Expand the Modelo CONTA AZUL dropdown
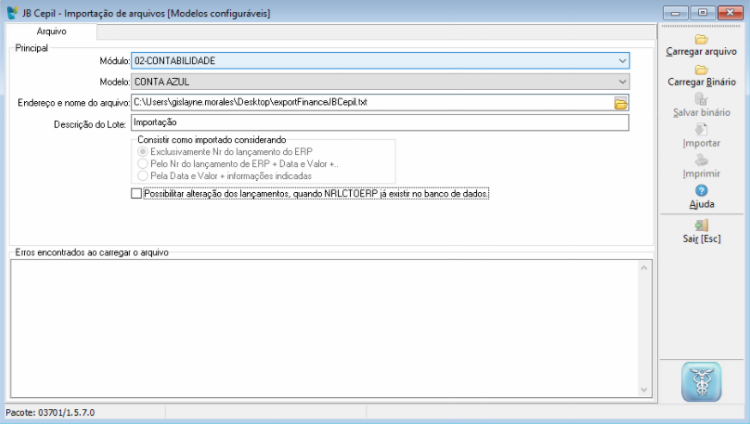This screenshot has height=424, width=750. coord(622,81)
